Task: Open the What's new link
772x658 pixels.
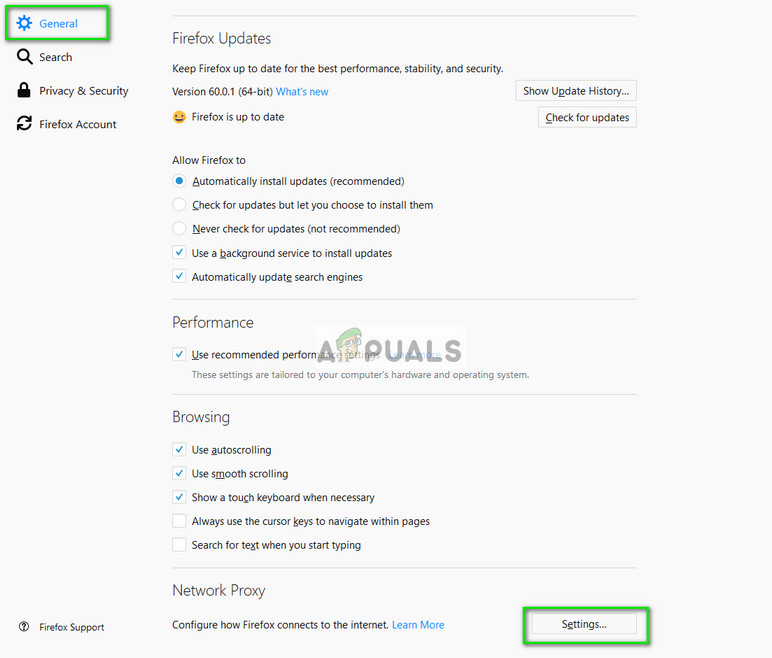Action: (302, 92)
